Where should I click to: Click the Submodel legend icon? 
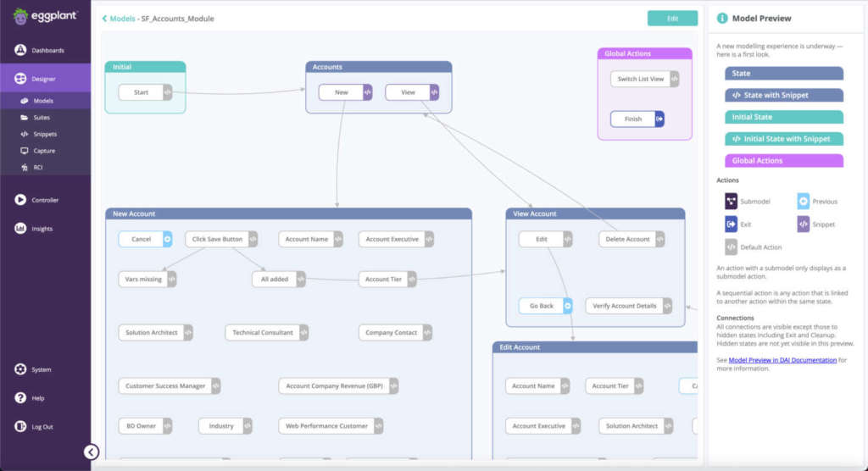point(731,201)
